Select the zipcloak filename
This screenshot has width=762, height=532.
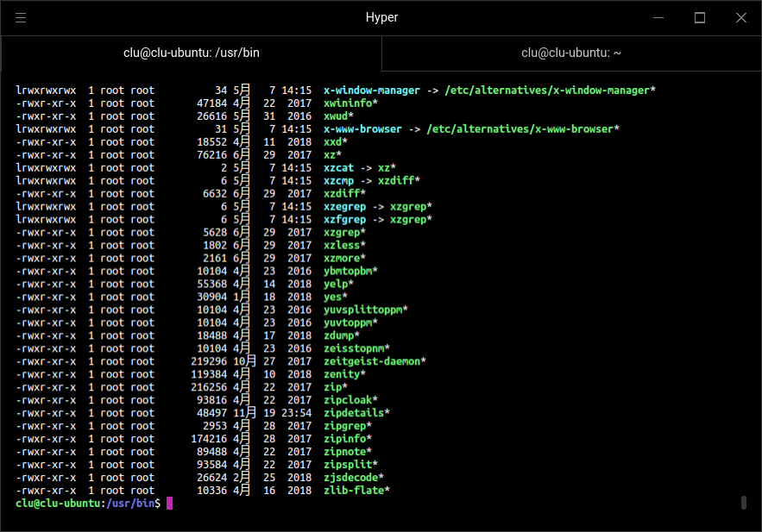[x=348, y=400]
